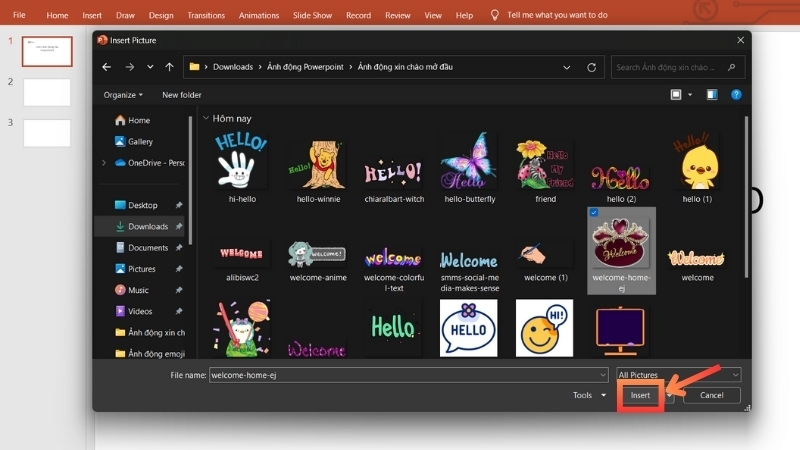Select the hello-butterfly image
The height and width of the screenshot is (450, 800).
coord(469,168)
